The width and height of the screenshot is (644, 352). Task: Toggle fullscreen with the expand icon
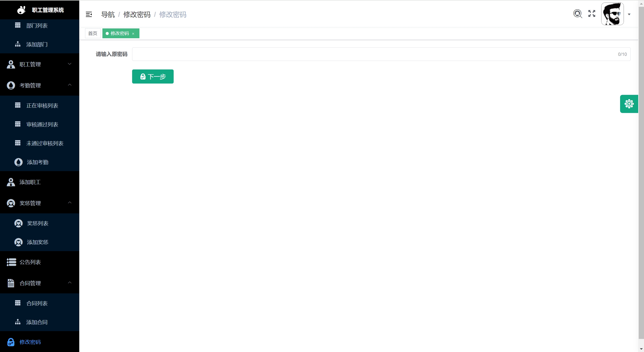point(592,14)
